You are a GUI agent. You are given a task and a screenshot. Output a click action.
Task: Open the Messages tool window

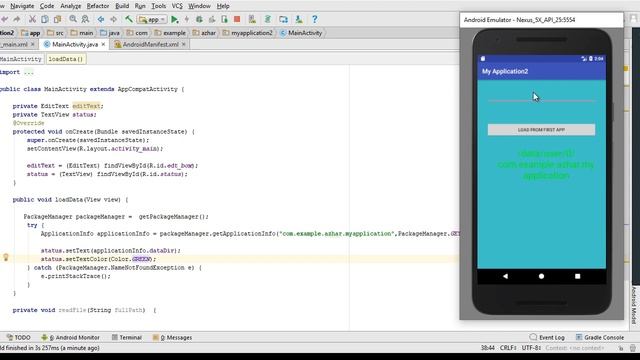click(172, 337)
